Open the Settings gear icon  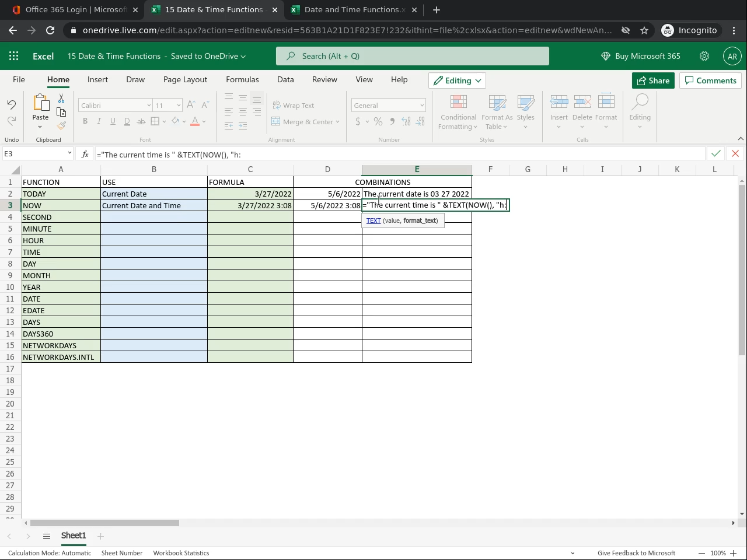pyautogui.click(x=704, y=56)
